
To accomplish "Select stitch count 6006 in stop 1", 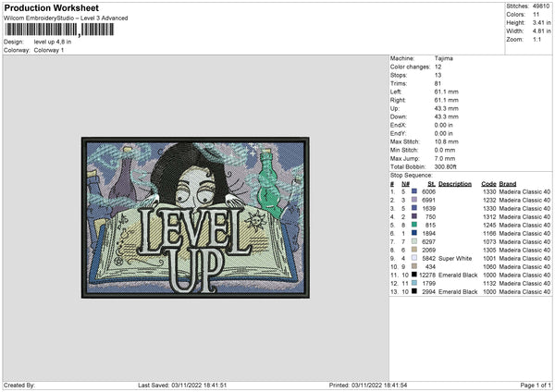I will (x=428, y=191).
